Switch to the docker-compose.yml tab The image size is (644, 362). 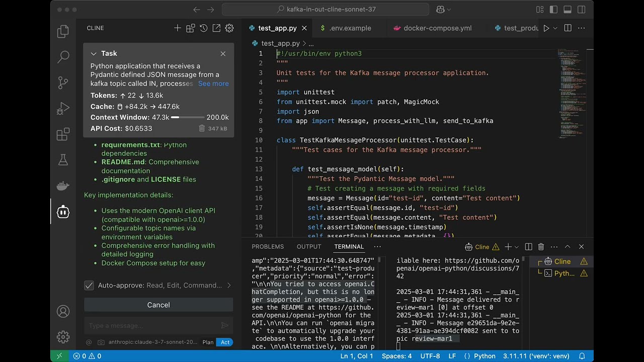[x=437, y=28]
